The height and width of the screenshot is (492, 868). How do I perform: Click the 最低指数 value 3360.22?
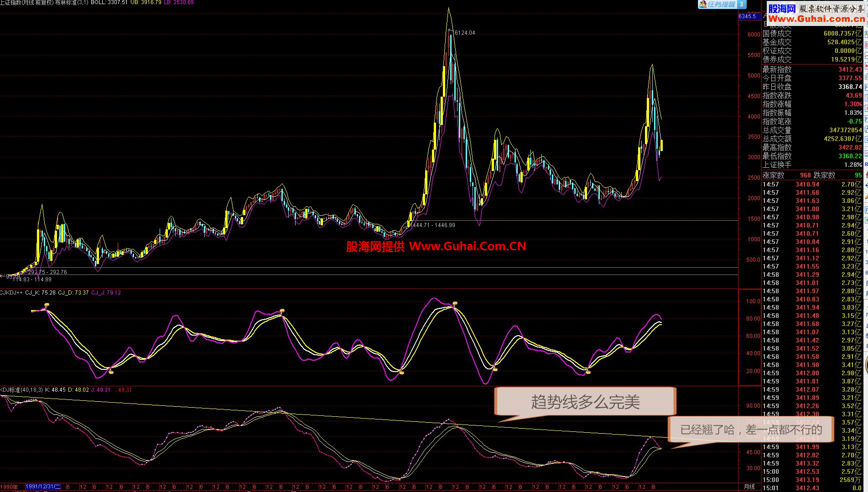pyautogui.click(x=850, y=156)
